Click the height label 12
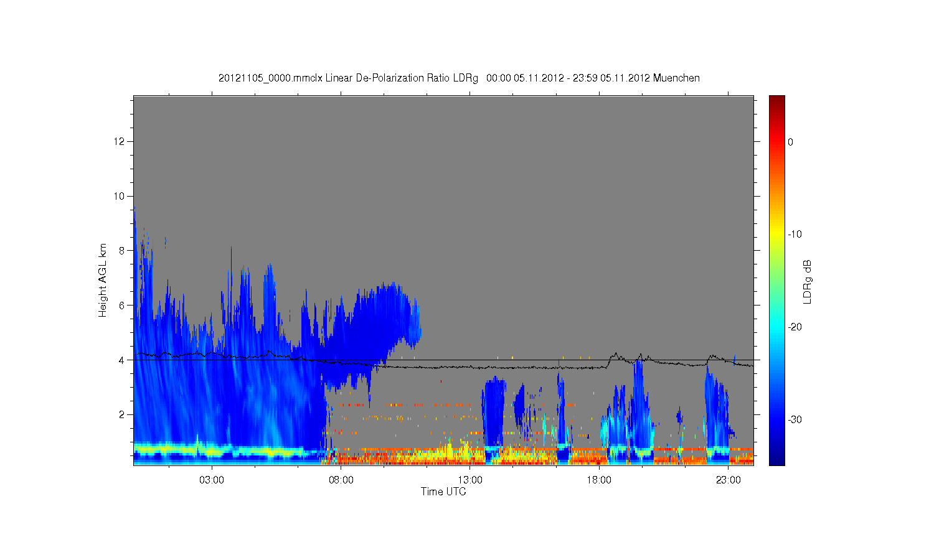934x560 pixels. [120, 141]
